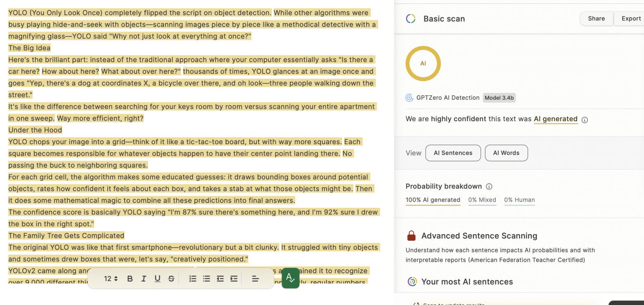Screen dimensions: 644x305
Task: Open the text alignment options
Action: tap(256, 279)
